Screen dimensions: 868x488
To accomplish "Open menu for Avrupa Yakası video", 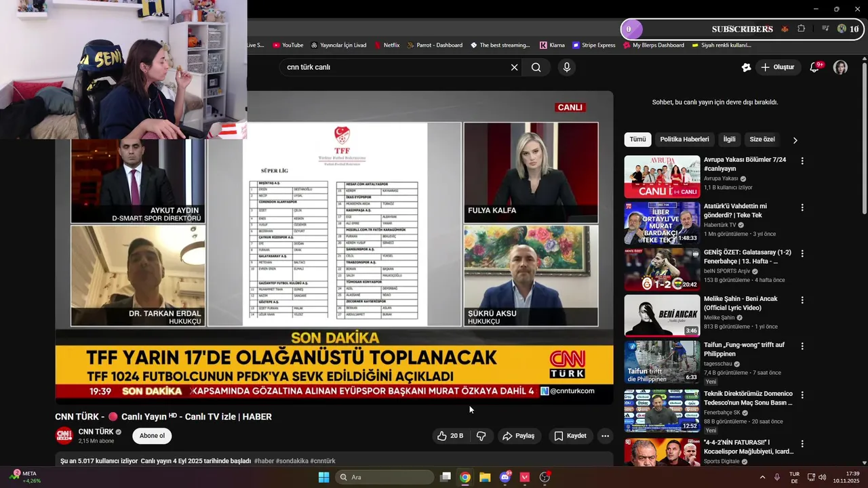I will point(802,161).
